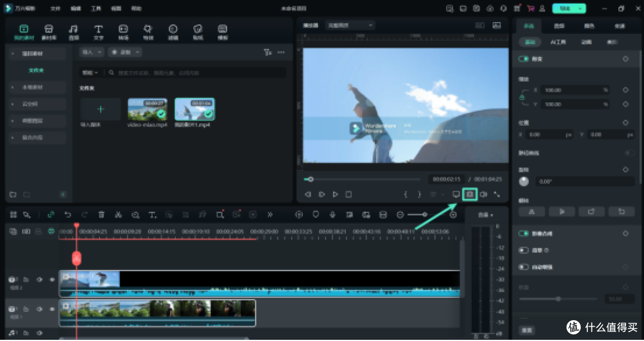Click the play button under the preview

(x=335, y=194)
